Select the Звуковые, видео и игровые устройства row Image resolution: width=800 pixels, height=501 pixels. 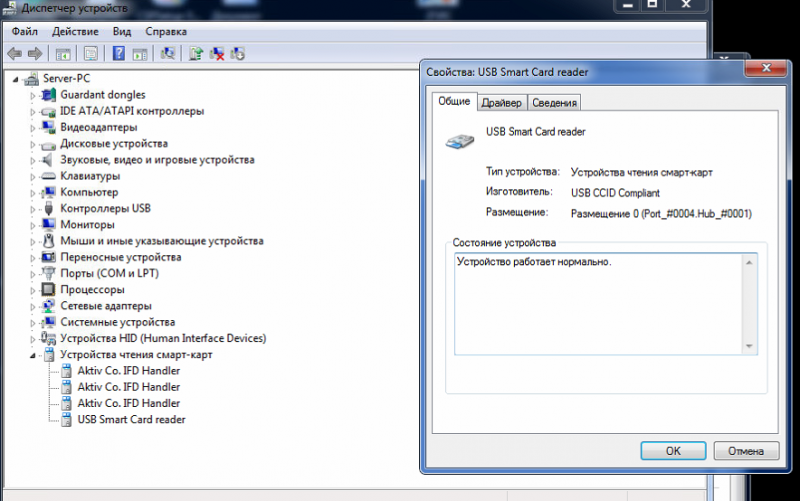(x=157, y=160)
